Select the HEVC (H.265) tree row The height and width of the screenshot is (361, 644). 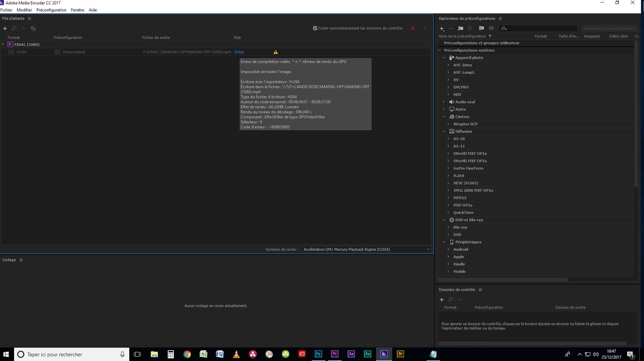pos(535,183)
